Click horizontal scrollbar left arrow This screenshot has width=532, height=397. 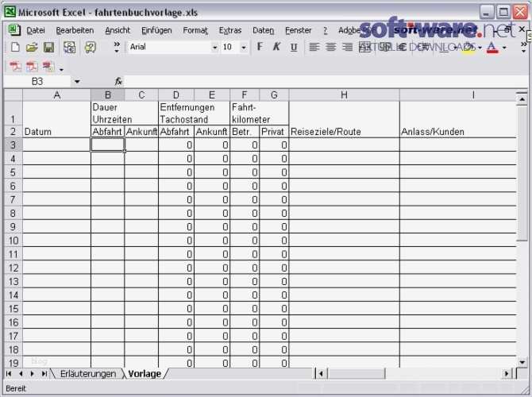(321, 374)
